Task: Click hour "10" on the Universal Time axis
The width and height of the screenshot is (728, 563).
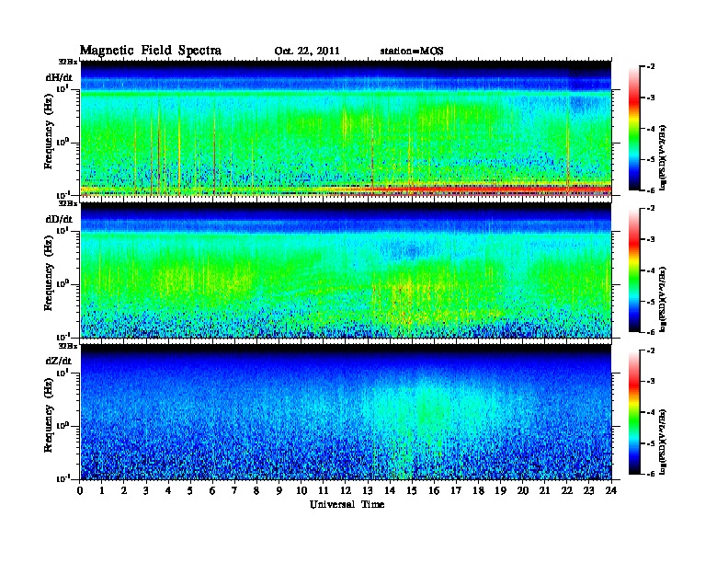Action: (301, 490)
